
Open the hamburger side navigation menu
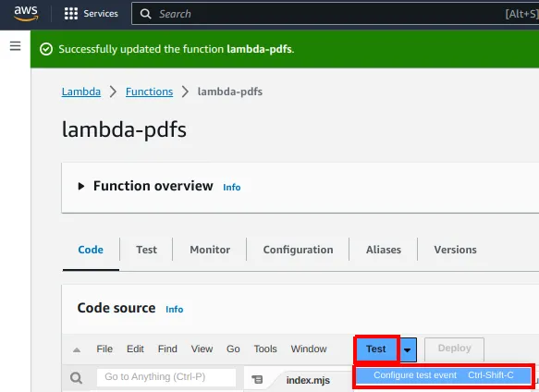click(x=15, y=46)
